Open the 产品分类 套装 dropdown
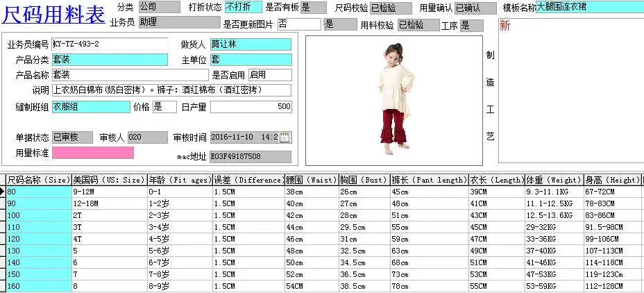 coord(110,60)
